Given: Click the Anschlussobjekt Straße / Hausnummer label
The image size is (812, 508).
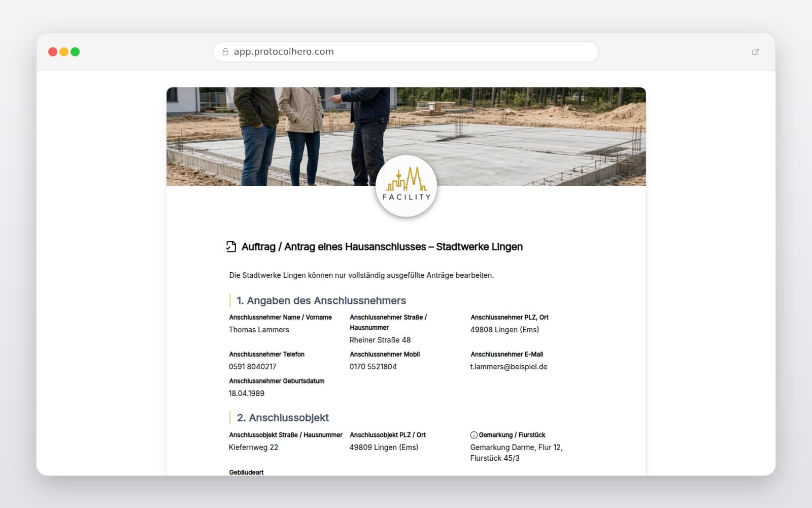Looking at the screenshot, I should point(286,435).
